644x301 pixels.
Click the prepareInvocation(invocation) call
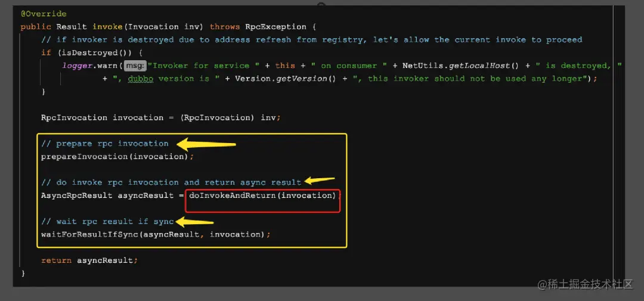pyautogui.click(x=114, y=156)
